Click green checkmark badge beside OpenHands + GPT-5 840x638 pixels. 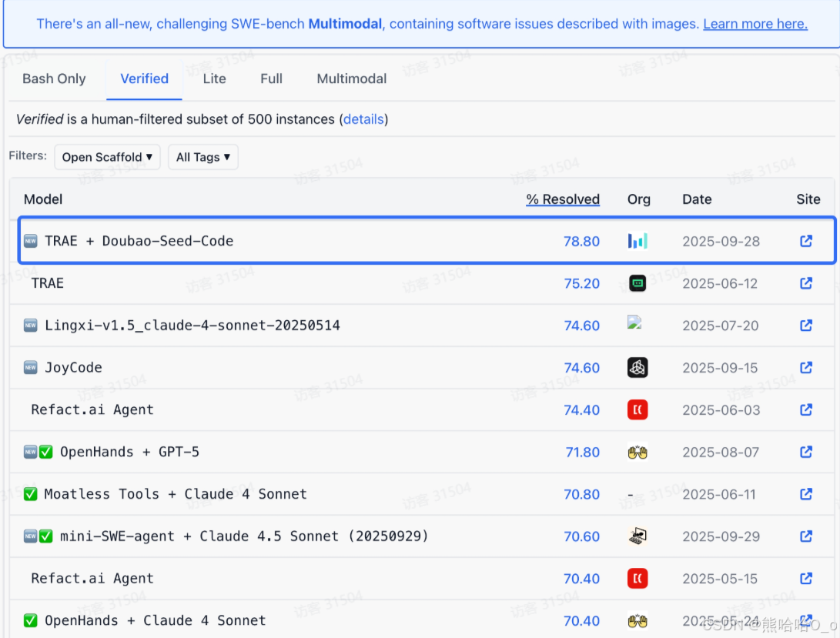click(x=46, y=452)
